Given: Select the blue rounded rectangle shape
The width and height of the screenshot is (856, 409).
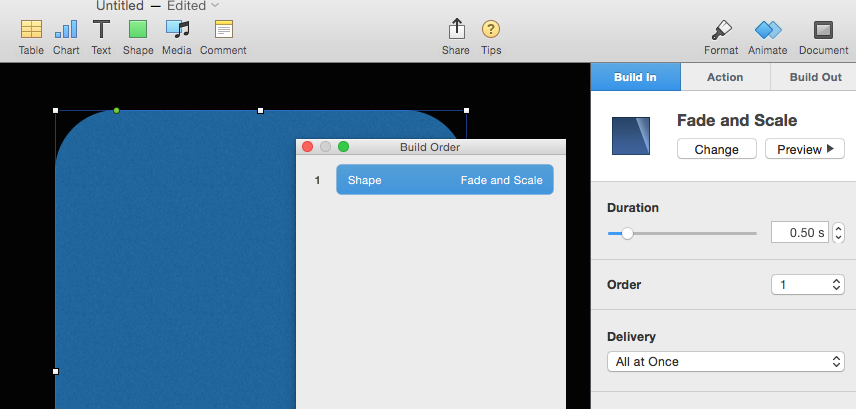Looking at the screenshot, I should pos(175,262).
